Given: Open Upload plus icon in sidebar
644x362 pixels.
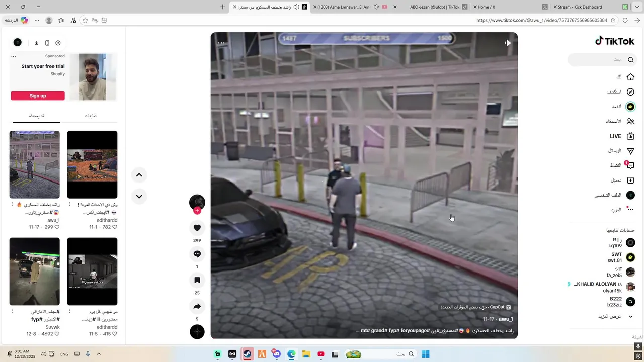Looking at the screenshot, I should (630, 180).
